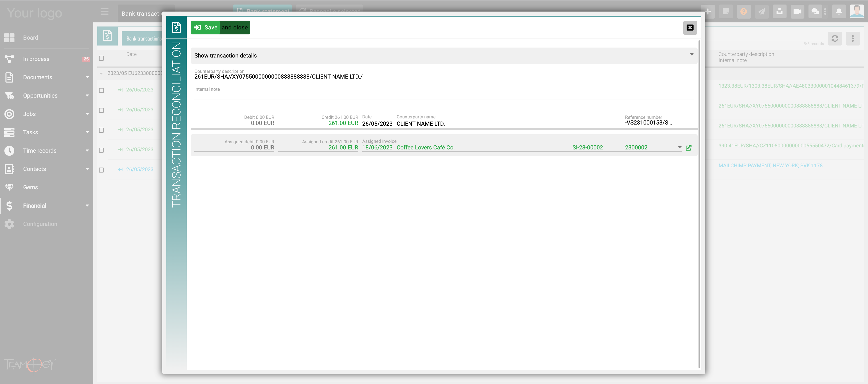Click the refresh records icon
The height and width of the screenshot is (384, 868).
[x=835, y=38]
